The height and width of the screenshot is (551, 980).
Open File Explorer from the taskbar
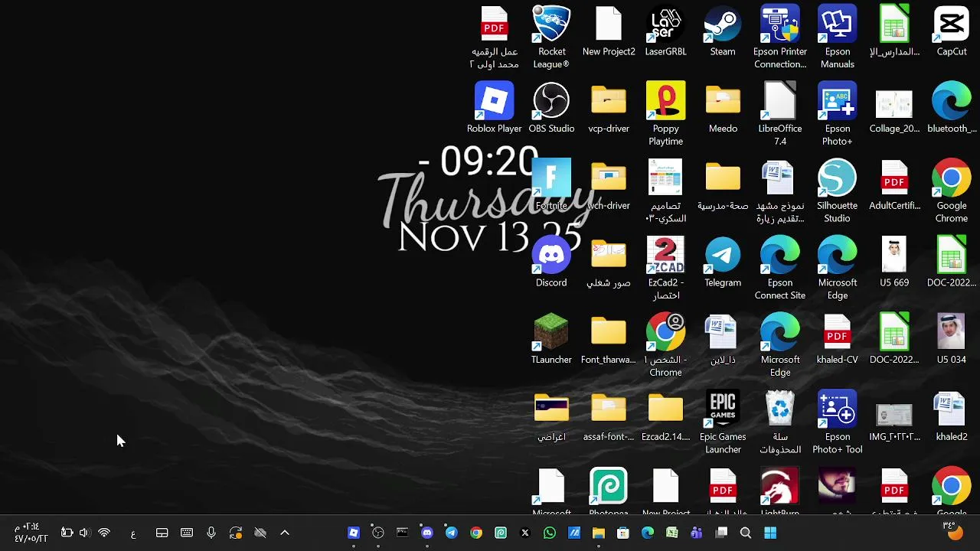click(599, 533)
